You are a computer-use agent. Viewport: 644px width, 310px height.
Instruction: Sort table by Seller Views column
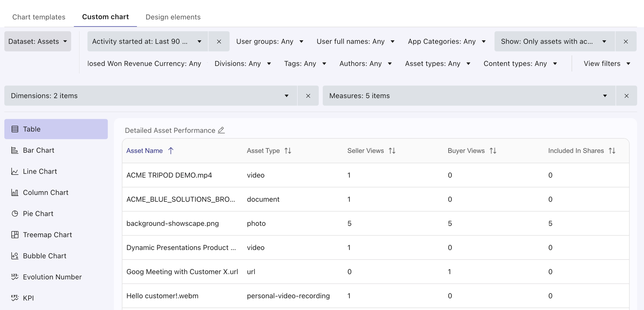392,151
